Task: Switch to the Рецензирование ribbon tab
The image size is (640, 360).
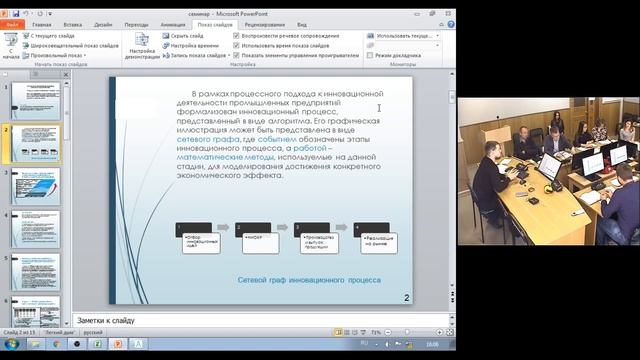Action: point(264,25)
